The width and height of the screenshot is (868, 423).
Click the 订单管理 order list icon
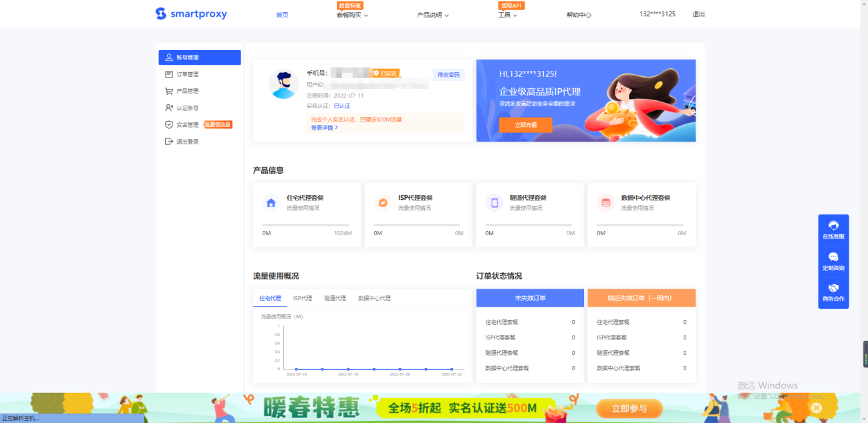pyautogui.click(x=169, y=74)
